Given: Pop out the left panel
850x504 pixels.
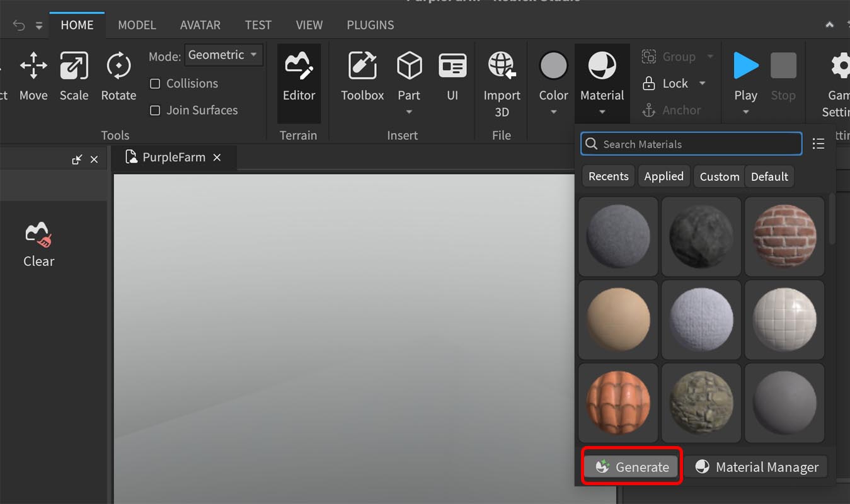Looking at the screenshot, I should tap(77, 159).
